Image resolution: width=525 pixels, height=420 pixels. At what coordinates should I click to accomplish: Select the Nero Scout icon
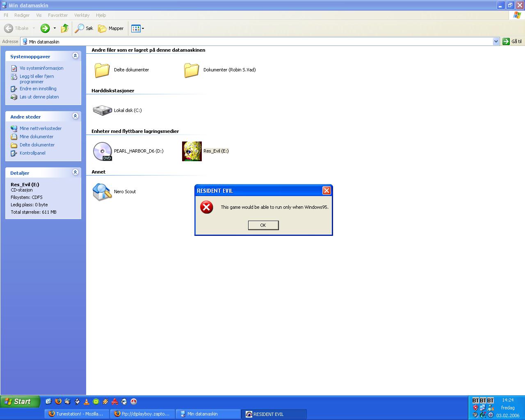coord(102,192)
